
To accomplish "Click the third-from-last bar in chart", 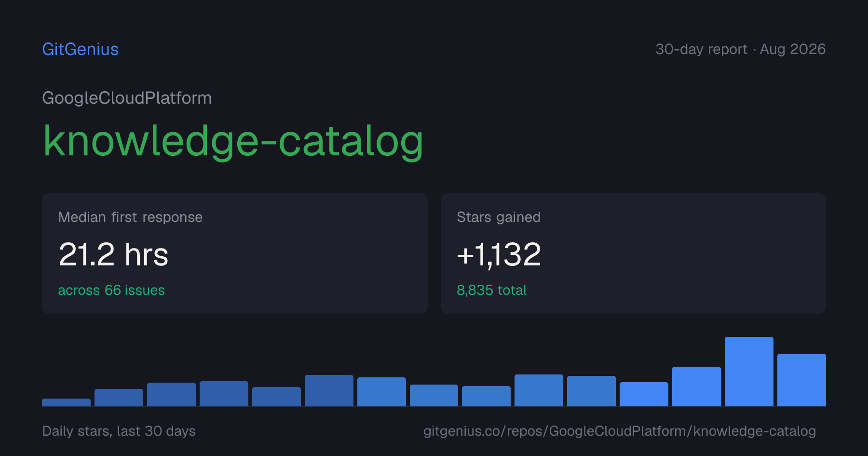I will click(696, 387).
